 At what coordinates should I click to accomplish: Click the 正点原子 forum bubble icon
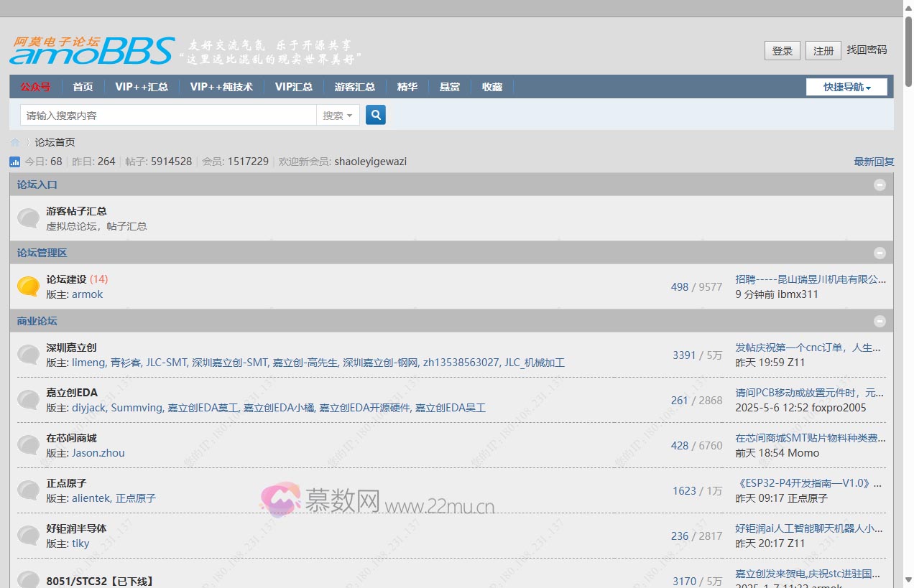click(28, 490)
